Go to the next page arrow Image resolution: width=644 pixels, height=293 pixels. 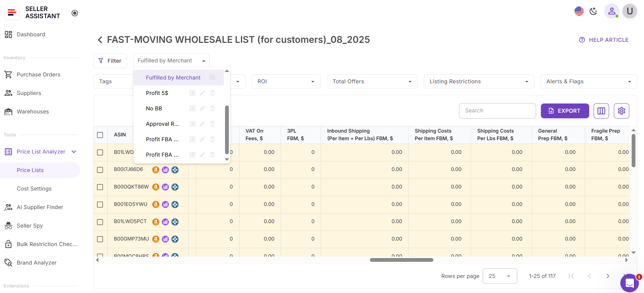click(x=608, y=276)
